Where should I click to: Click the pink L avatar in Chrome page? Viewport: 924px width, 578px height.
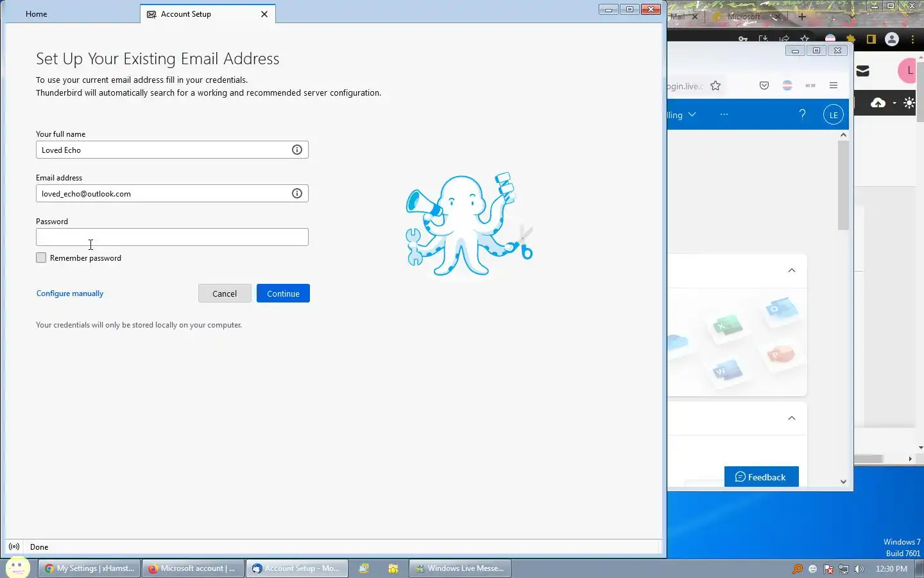pos(908,71)
